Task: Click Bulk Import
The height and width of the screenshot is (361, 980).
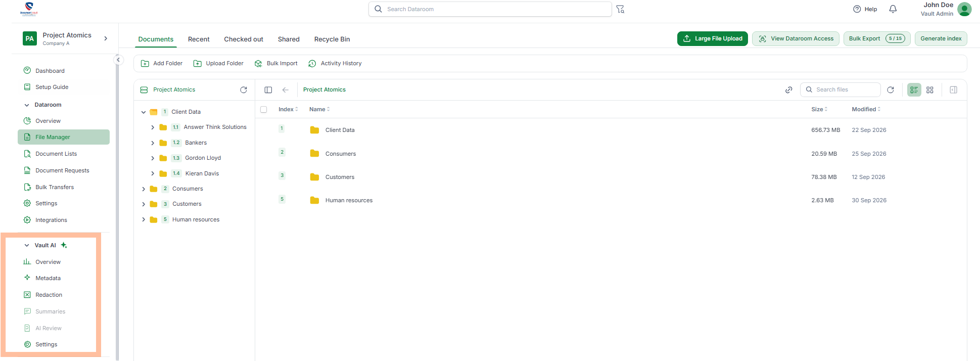Action: 276,63
